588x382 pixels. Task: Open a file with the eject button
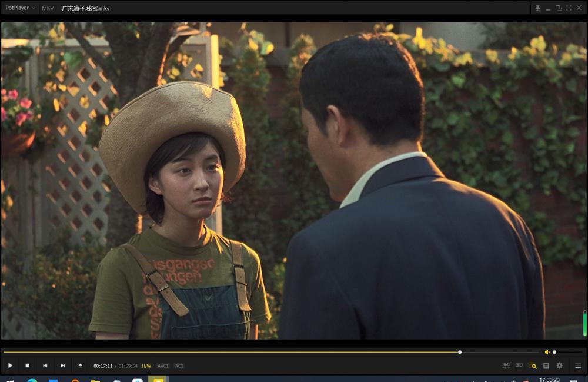tap(80, 366)
